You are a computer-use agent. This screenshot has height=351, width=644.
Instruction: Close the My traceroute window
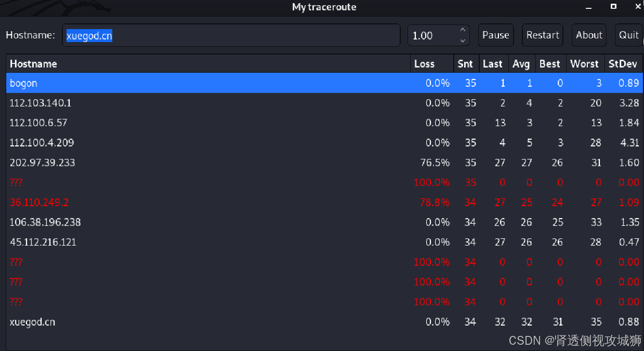(638, 6)
